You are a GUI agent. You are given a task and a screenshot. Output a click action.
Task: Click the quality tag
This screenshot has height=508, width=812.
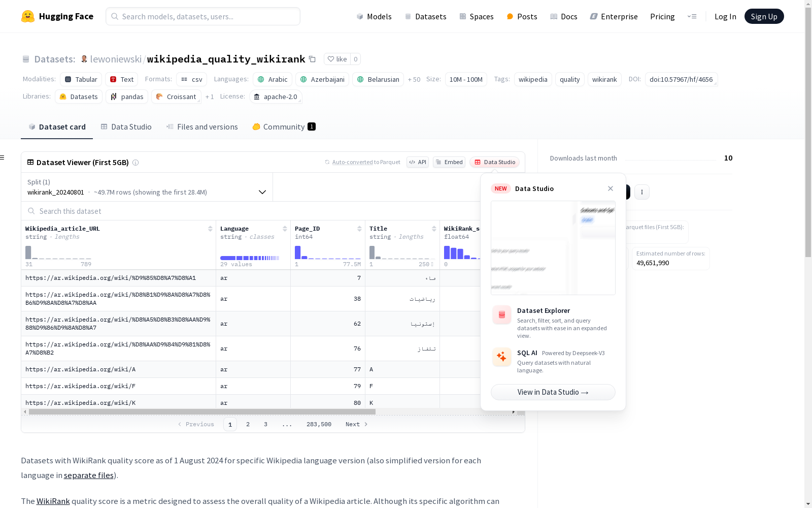(x=570, y=79)
